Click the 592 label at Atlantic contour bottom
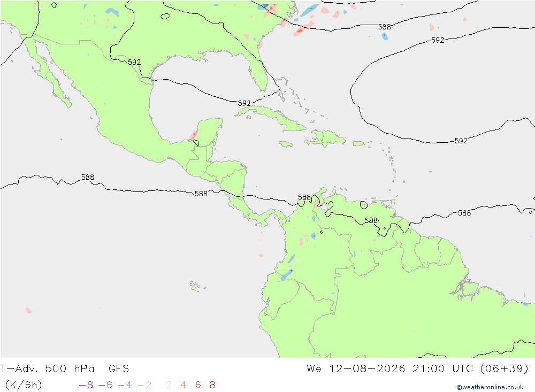The width and height of the screenshot is (535, 392). point(461,141)
